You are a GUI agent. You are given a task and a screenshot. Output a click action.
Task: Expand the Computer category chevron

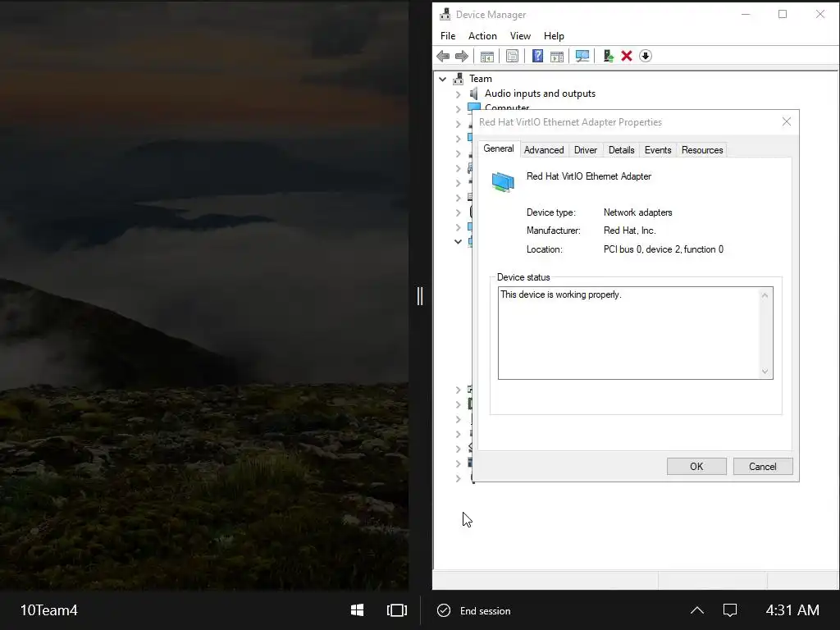[x=458, y=109]
